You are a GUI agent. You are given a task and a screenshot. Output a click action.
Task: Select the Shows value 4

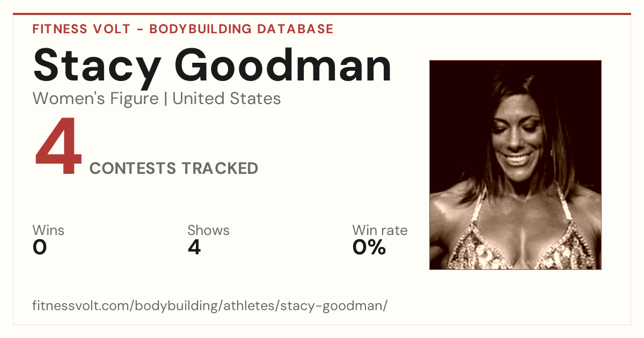(x=194, y=247)
